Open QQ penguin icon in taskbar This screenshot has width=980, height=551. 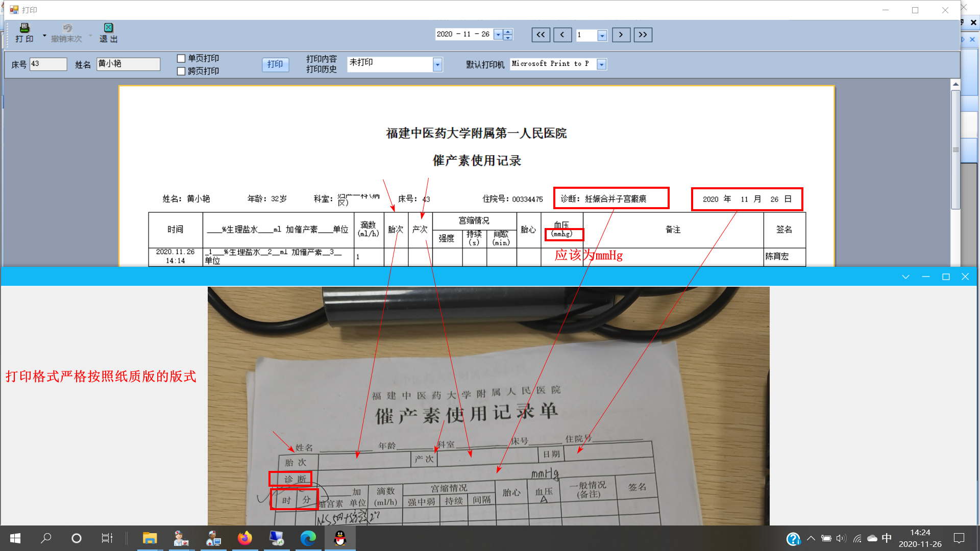340,538
